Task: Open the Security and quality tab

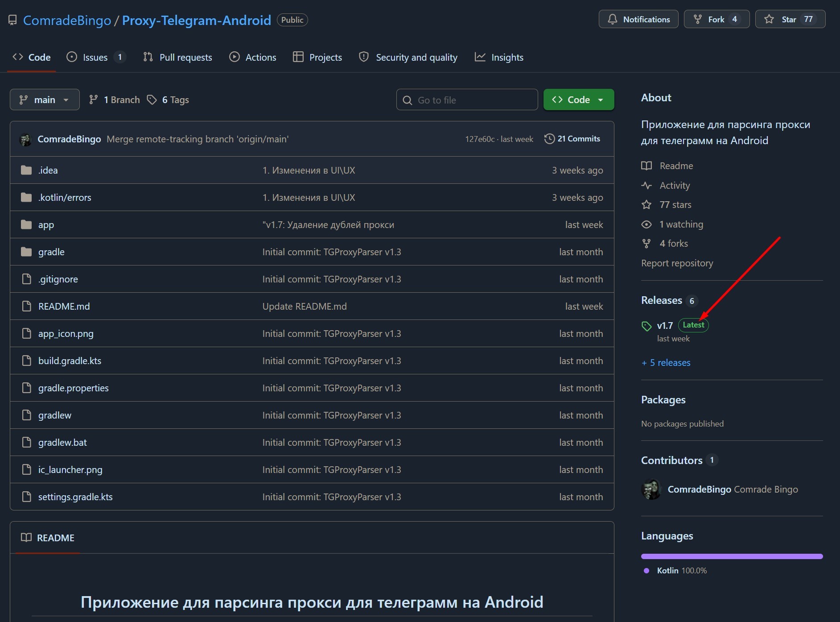Action: (x=408, y=57)
